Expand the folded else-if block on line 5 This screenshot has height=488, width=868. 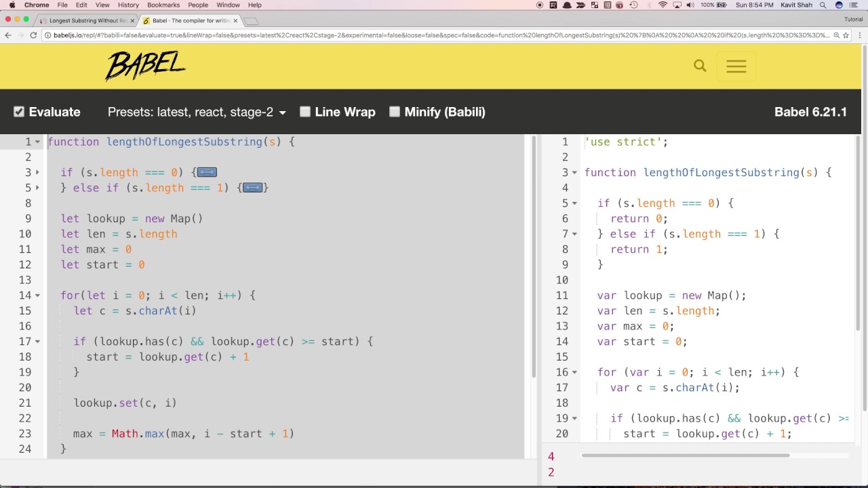coord(37,188)
